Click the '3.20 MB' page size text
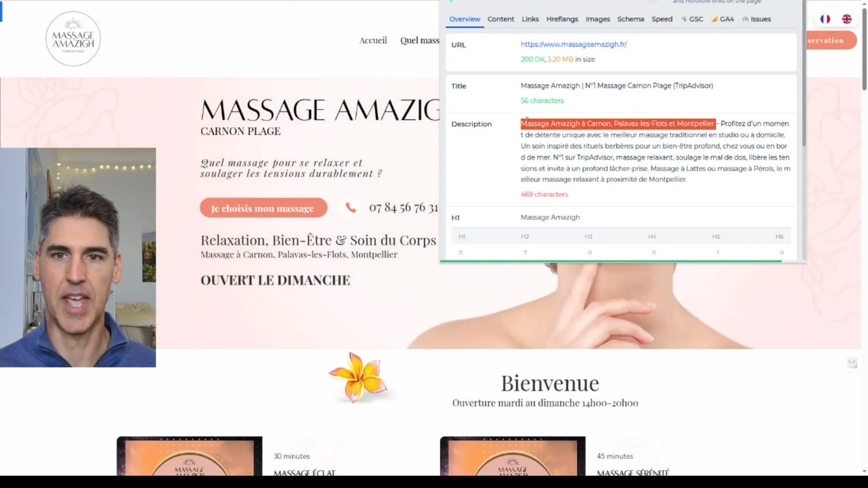 (560, 59)
